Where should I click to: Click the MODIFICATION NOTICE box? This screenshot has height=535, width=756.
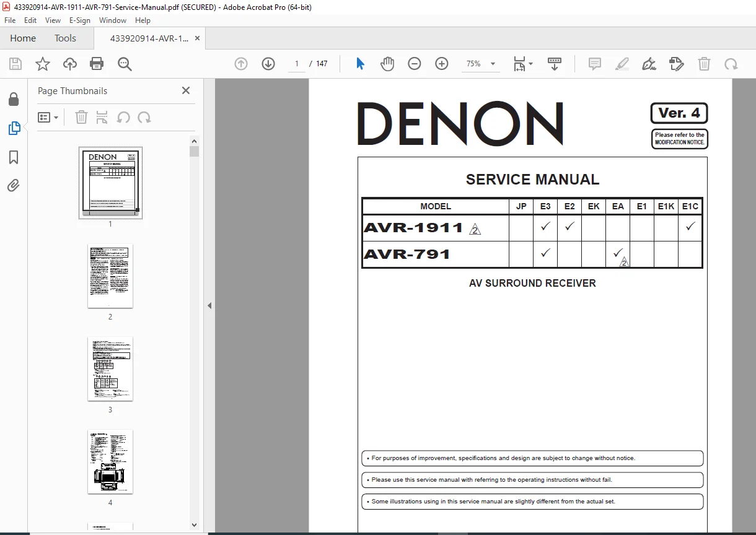pyautogui.click(x=680, y=139)
